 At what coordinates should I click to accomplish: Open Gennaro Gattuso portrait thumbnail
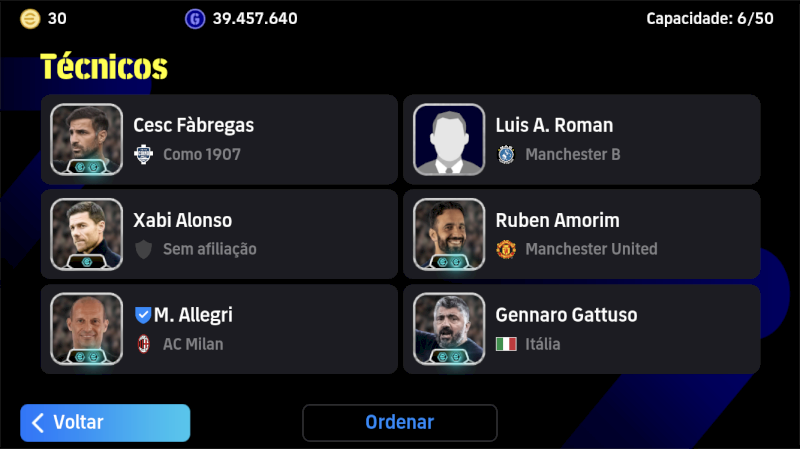(x=449, y=329)
